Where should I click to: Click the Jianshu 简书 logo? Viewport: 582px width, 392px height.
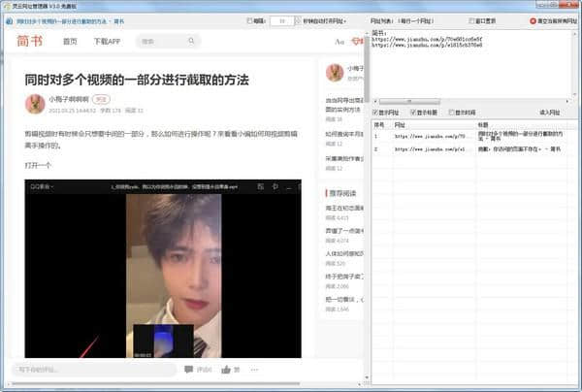[x=30, y=41]
